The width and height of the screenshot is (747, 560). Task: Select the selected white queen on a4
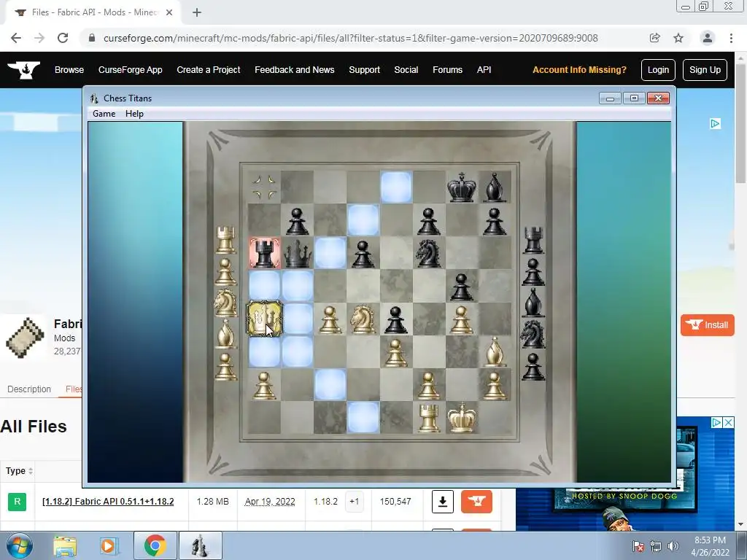coord(264,319)
